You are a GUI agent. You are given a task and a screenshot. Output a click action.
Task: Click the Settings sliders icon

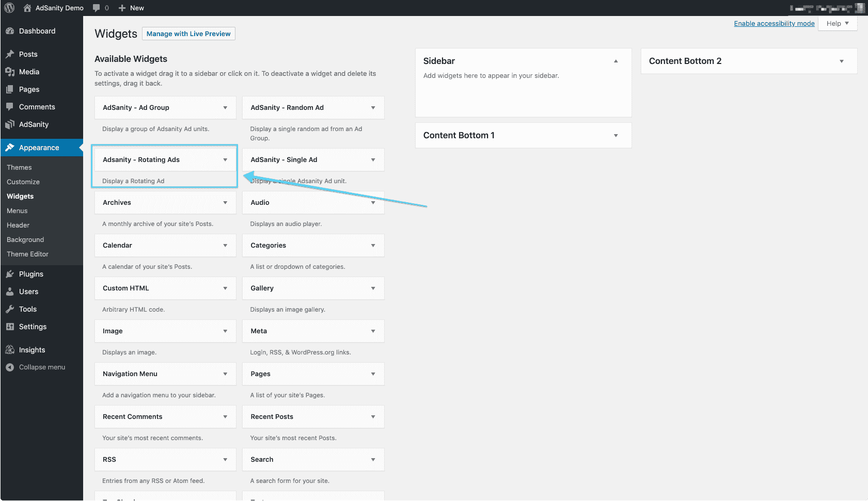pyautogui.click(x=10, y=327)
